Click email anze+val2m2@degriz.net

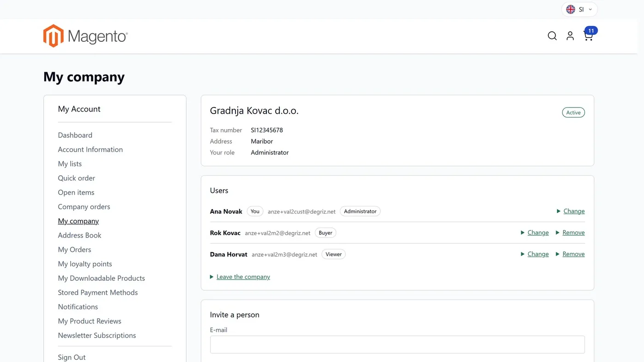click(277, 233)
